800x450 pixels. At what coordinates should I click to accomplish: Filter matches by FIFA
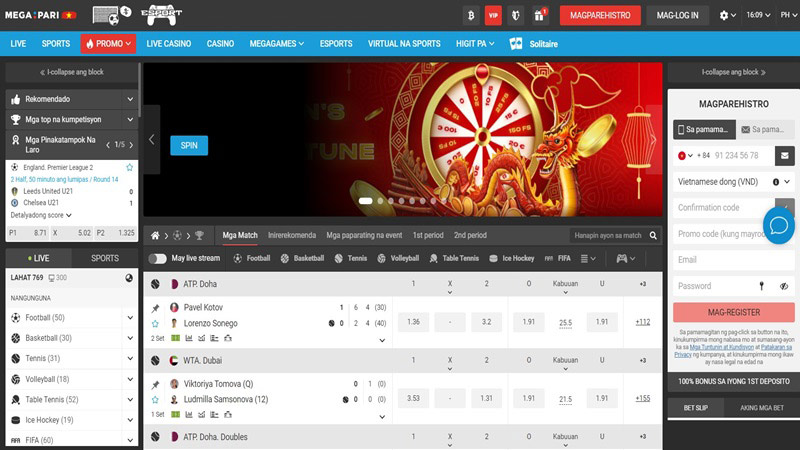[x=557, y=258]
